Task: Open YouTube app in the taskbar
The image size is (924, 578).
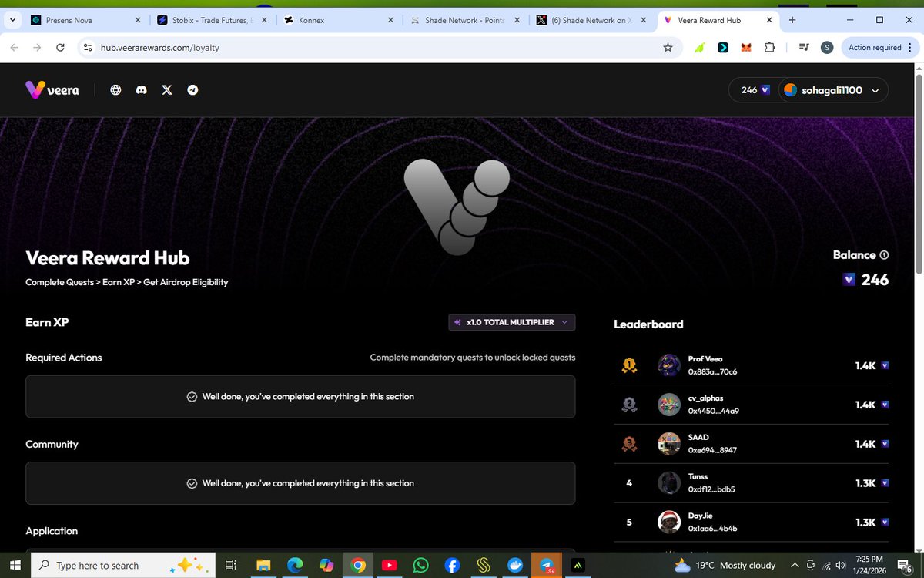Action: pos(389,565)
